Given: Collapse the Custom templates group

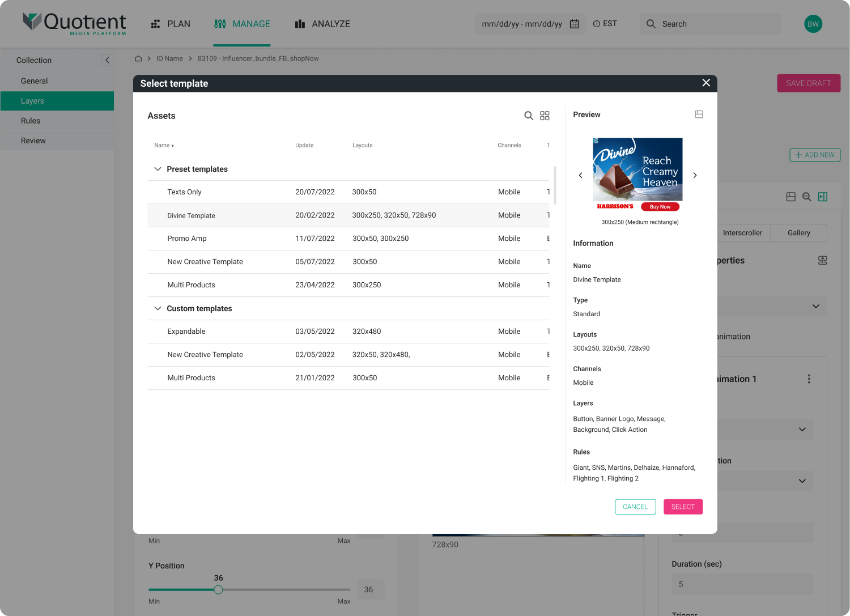Looking at the screenshot, I should click(158, 308).
